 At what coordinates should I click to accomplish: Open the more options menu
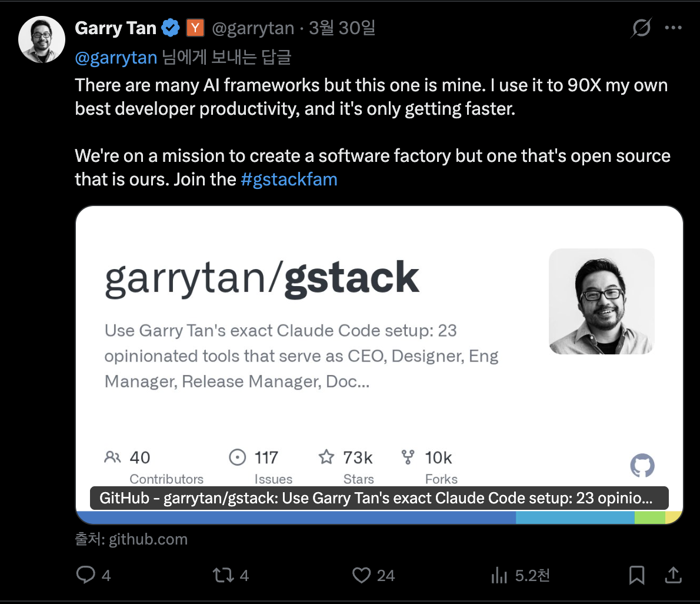coord(673,27)
